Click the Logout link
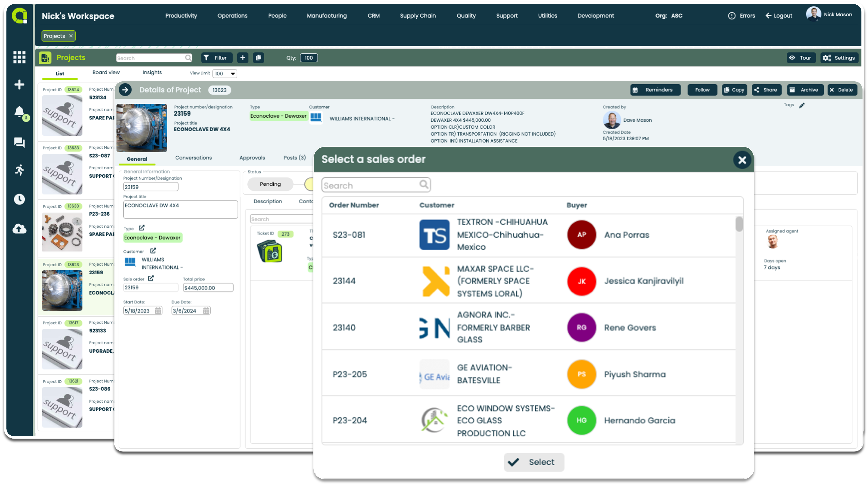Image resolution: width=868 pixels, height=485 pixels. 779,15
